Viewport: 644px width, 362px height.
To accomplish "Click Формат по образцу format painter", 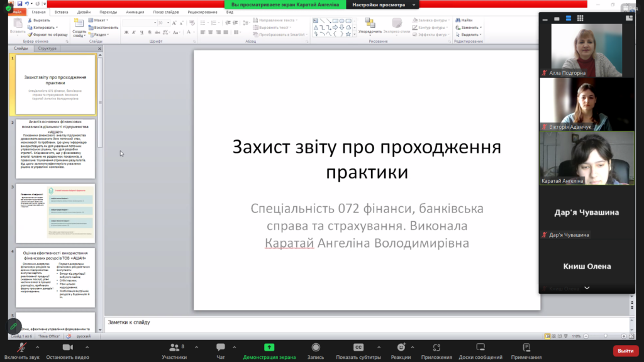I will (x=47, y=35).
